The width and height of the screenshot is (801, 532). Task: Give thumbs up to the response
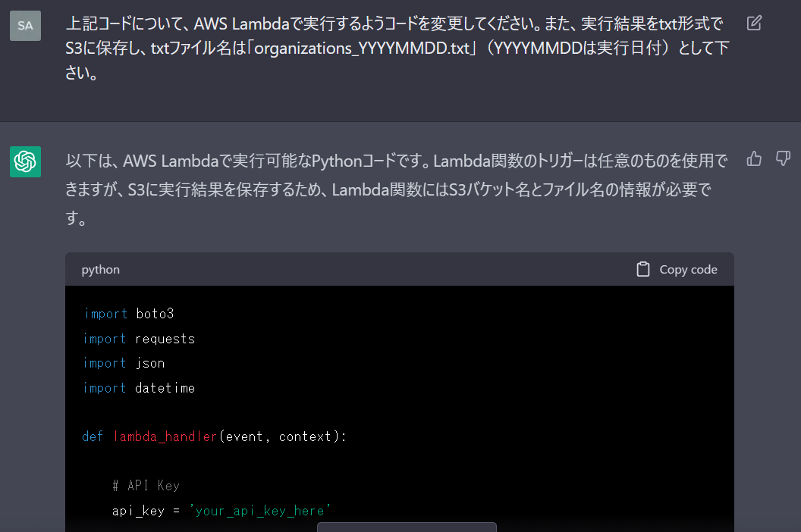tap(754, 159)
